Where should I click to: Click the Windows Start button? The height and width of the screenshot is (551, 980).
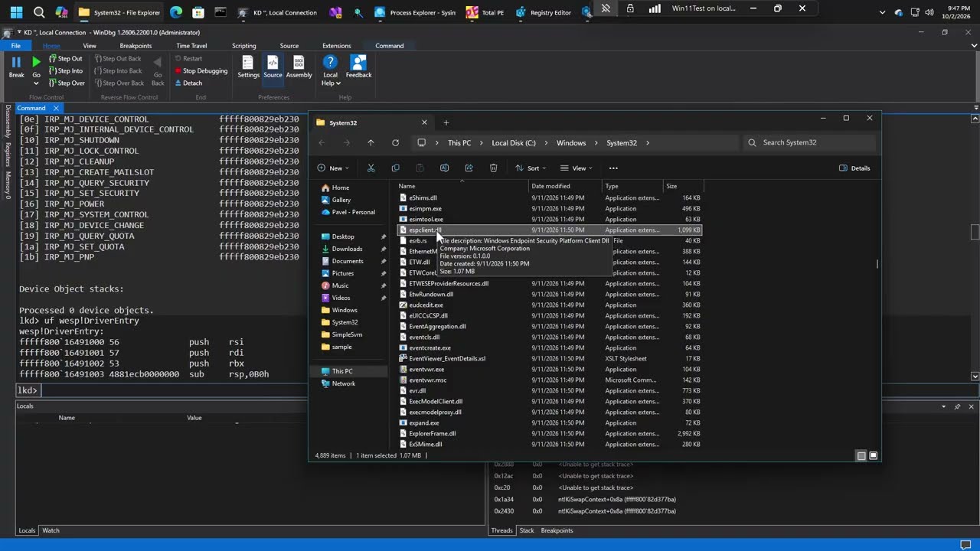(16, 12)
